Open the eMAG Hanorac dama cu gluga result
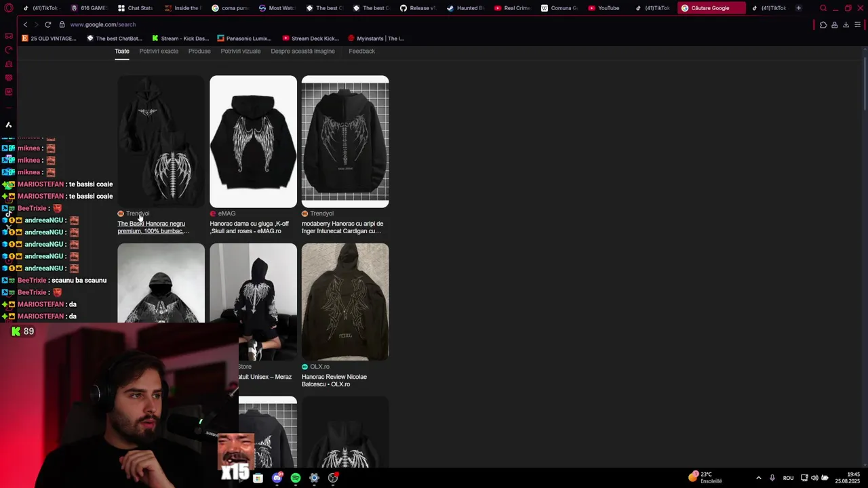The width and height of the screenshot is (868, 488). point(249,228)
